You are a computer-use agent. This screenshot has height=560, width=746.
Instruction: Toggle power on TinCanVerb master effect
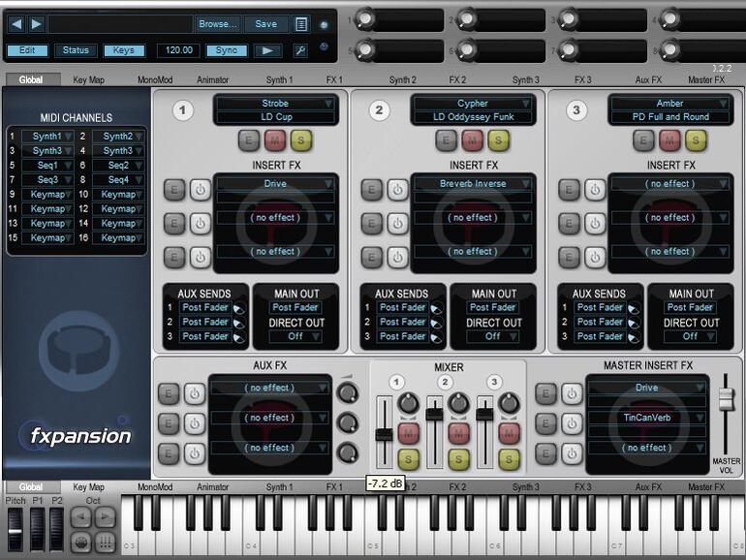(x=572, y=423)
